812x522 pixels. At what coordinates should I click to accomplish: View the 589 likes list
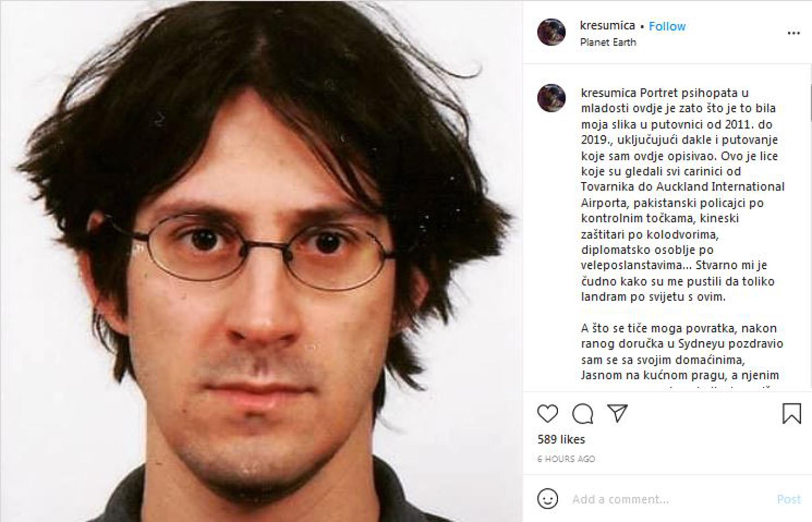pos(561,439)
